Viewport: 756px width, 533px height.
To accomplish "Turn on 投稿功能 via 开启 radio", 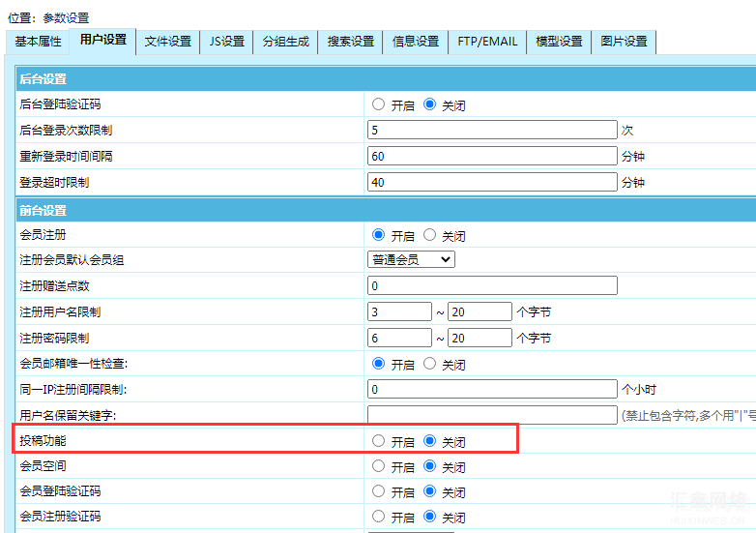I will coord(378,441).
